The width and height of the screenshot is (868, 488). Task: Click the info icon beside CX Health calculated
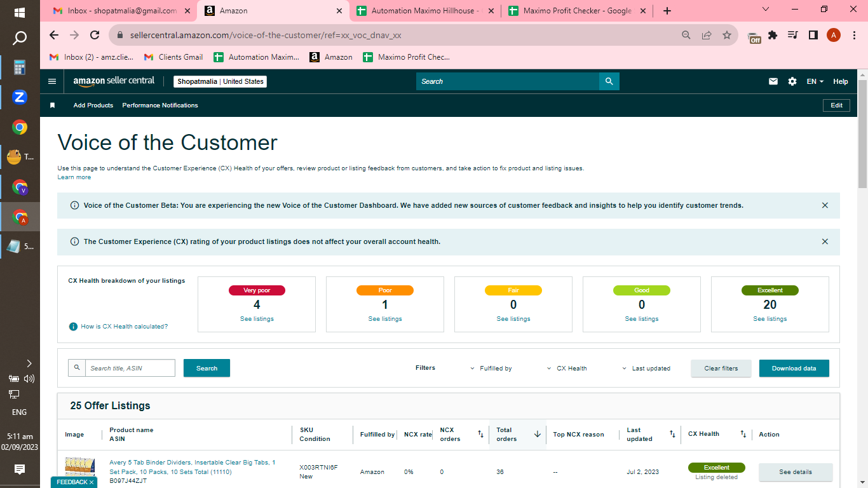pyautogui.click(x=73, y=327)
